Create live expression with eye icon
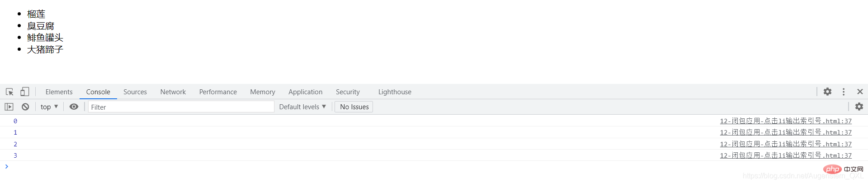868x184 pixels. (x=74, y=107)
